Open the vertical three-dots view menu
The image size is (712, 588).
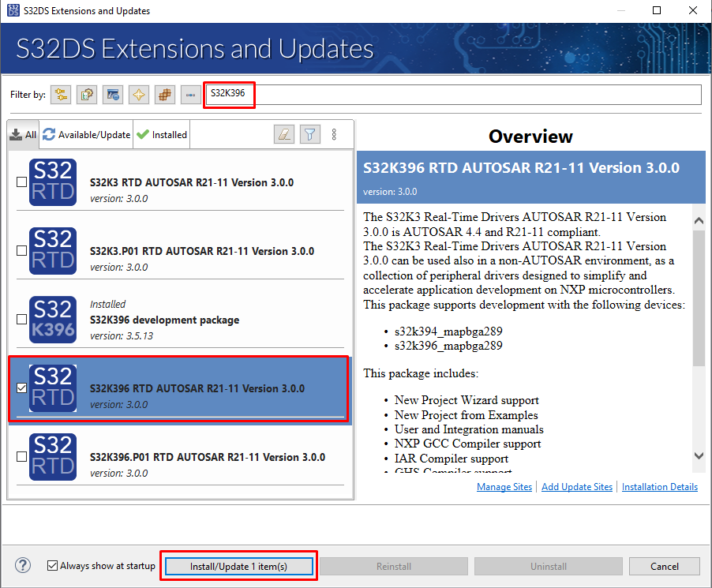[x=334, y=134]
